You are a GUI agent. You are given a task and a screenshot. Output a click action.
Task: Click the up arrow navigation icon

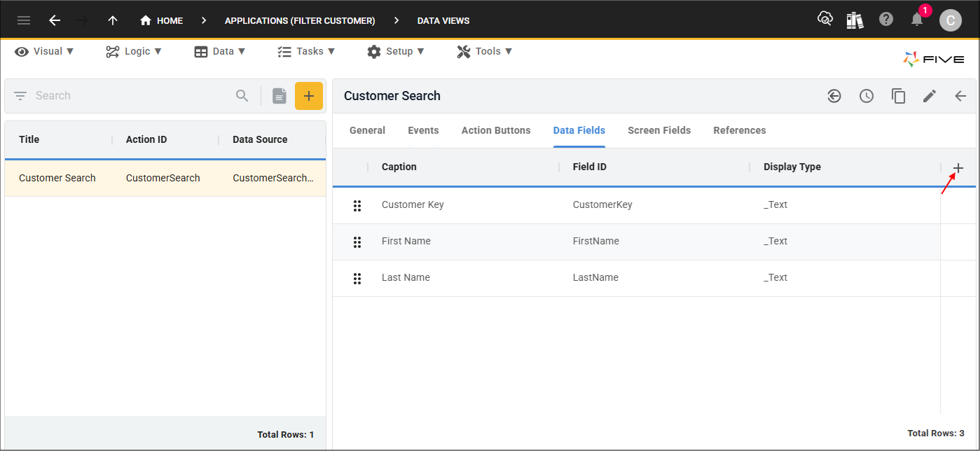click(x=113, y=20)
